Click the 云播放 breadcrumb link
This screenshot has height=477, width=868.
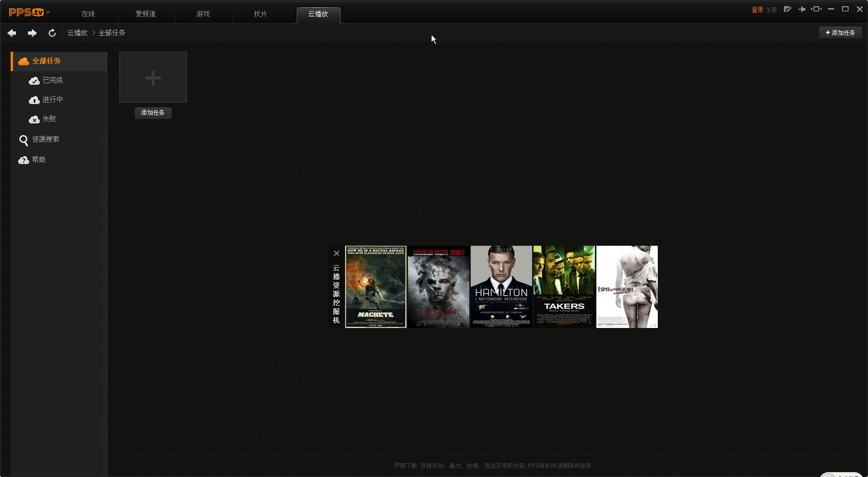tap(77, 33)
